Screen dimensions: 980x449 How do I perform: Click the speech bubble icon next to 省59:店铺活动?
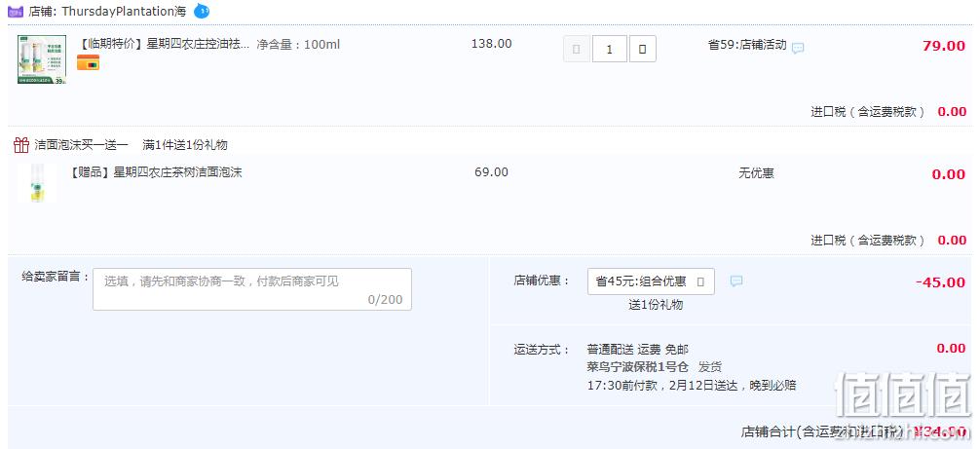coord(798,48)
